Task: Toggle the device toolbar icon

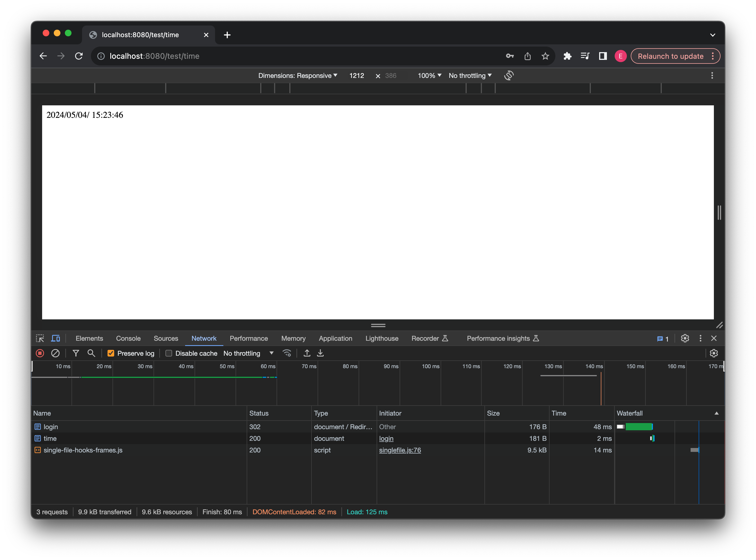Action: click(x=56, y=338)
